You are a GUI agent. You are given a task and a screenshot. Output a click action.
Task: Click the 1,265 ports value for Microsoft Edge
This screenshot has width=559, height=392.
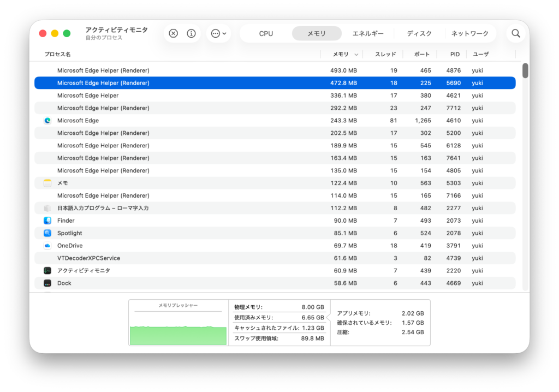click(423, 121)
